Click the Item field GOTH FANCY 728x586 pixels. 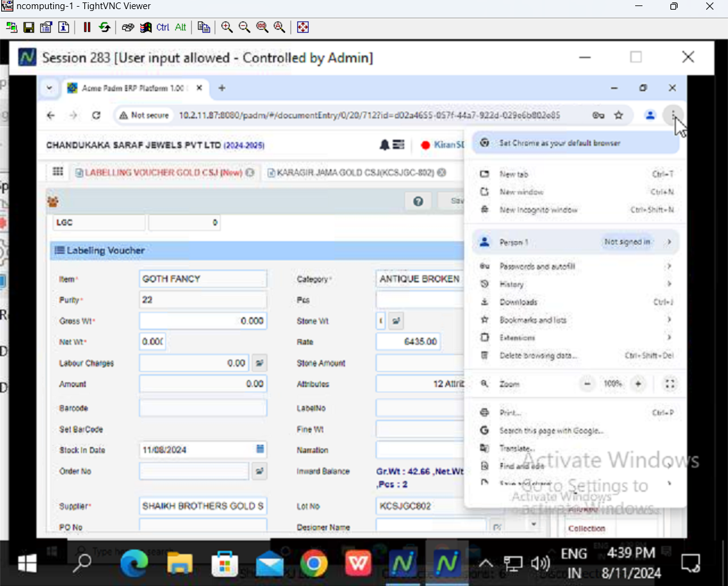click(203, 279)
